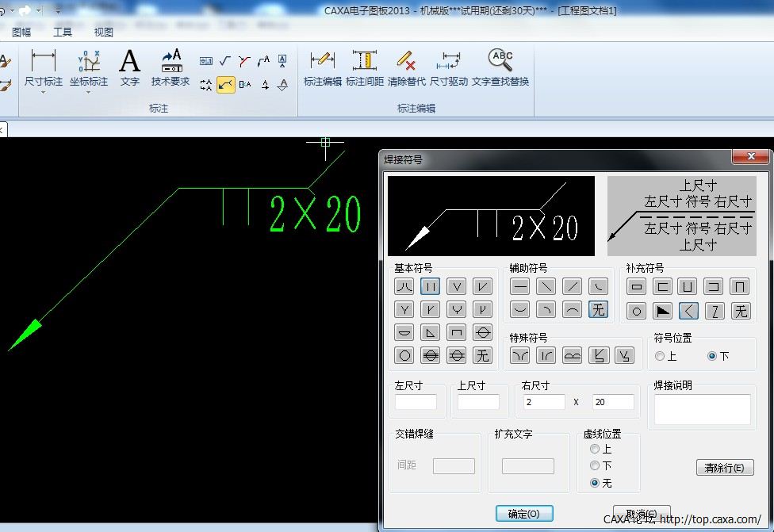Click the 左尺寸 input field

coord(416,403)
